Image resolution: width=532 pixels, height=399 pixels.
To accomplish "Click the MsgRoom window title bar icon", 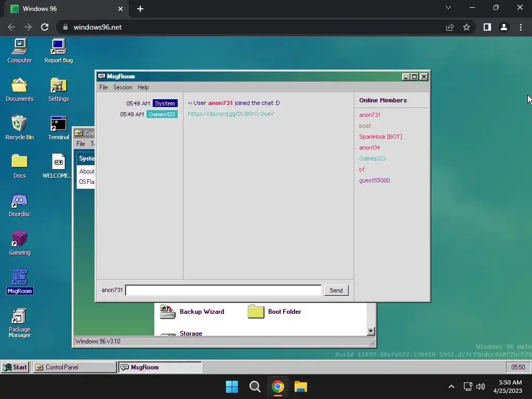I will [x=101, y=76].
